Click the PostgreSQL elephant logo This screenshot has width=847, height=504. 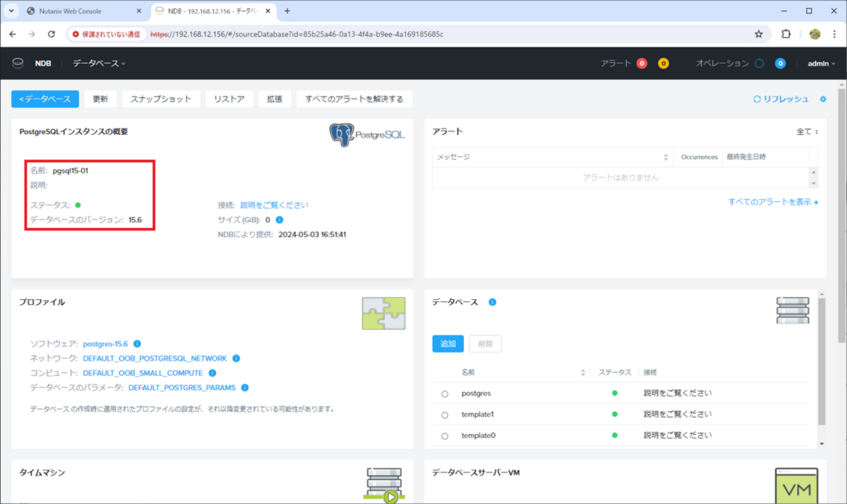coord(341,135)
